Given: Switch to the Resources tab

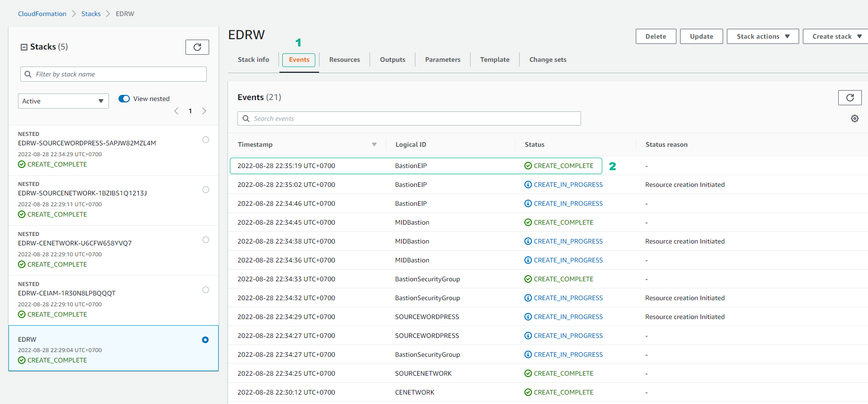Looking at the screenshot, I should pos(345,59).
